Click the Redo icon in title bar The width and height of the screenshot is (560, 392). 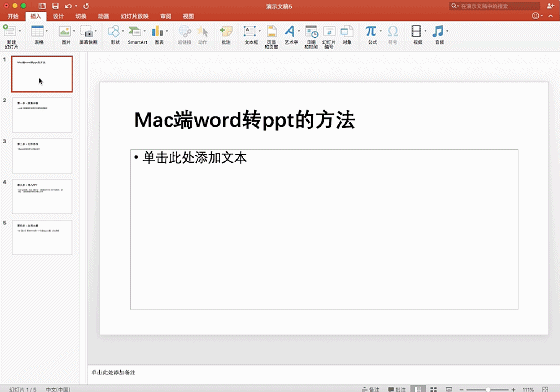pyautogui.click(x=86, y=6)
